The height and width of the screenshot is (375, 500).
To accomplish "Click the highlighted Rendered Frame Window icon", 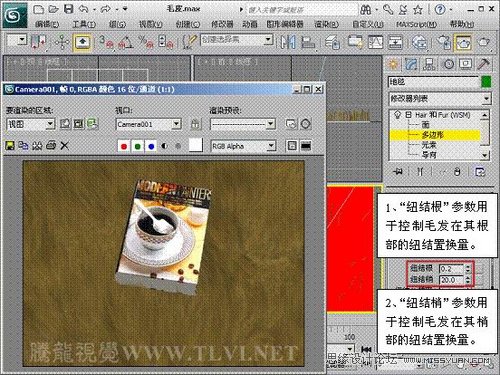I will [x=463, y=42].
